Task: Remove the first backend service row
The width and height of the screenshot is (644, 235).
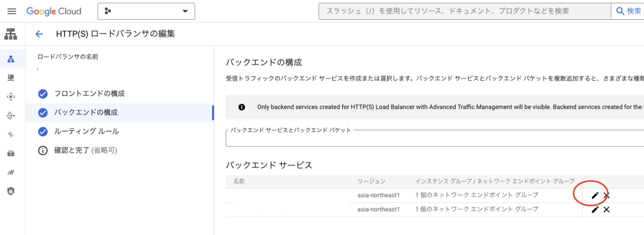Action: [607, 195]
